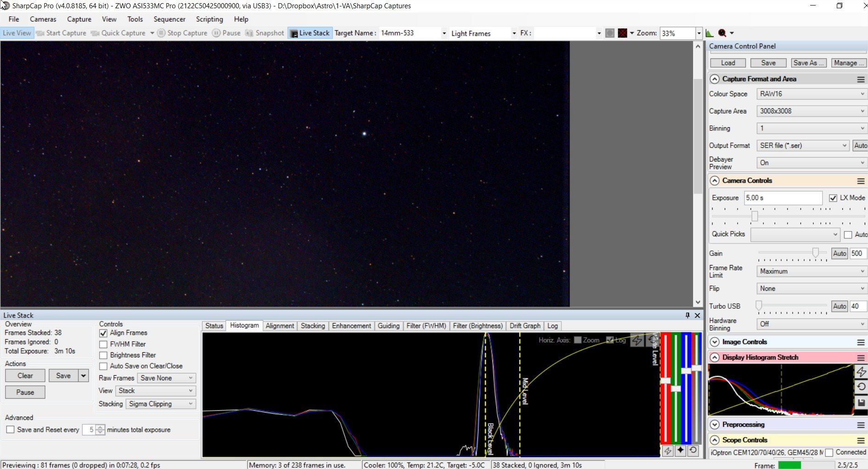Image resolution: width=868 pixels, height=469 pixels.
Task: Open the Capture Area dropdown
Action: pyautogui.click(x=812, y=111)
